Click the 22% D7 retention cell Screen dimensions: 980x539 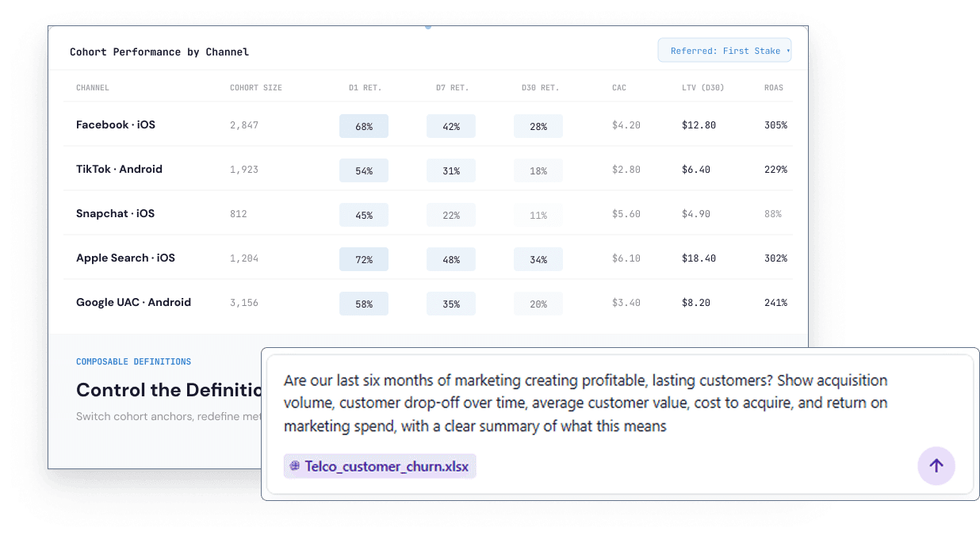point(451,215)
